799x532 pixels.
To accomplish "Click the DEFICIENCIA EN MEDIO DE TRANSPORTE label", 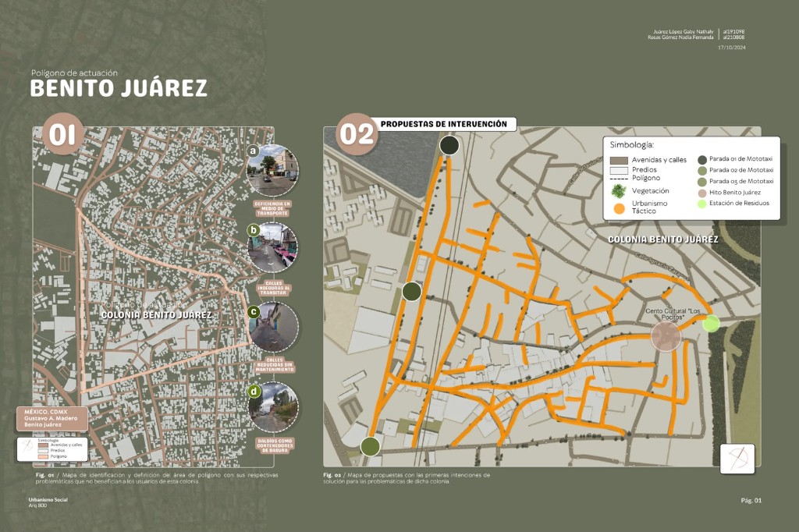I will [272, 208].
